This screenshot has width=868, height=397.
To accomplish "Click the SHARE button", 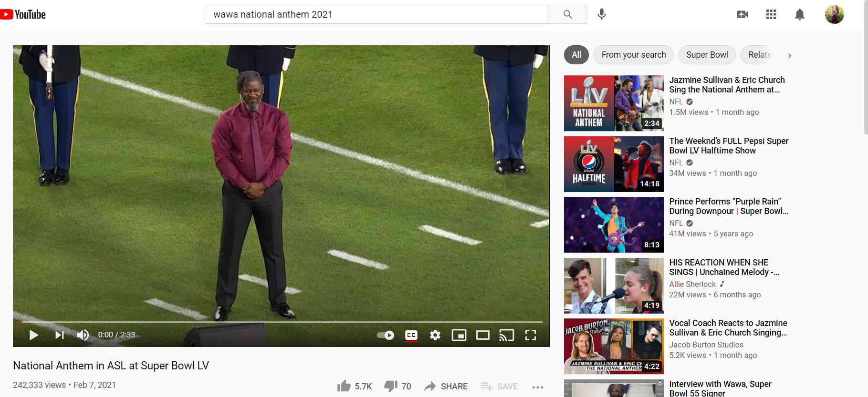I will pyautogui.click(x=446, y=386).
